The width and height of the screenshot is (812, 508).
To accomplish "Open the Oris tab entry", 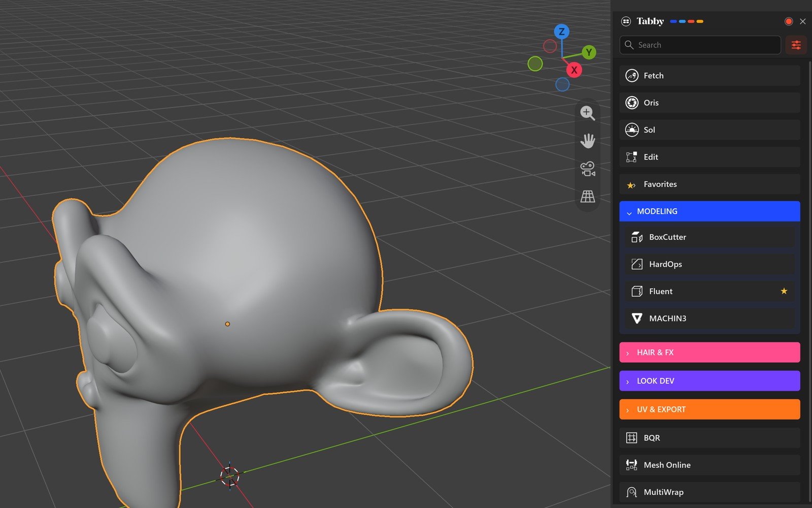I will pyautogui.click(x=709, y=103).
